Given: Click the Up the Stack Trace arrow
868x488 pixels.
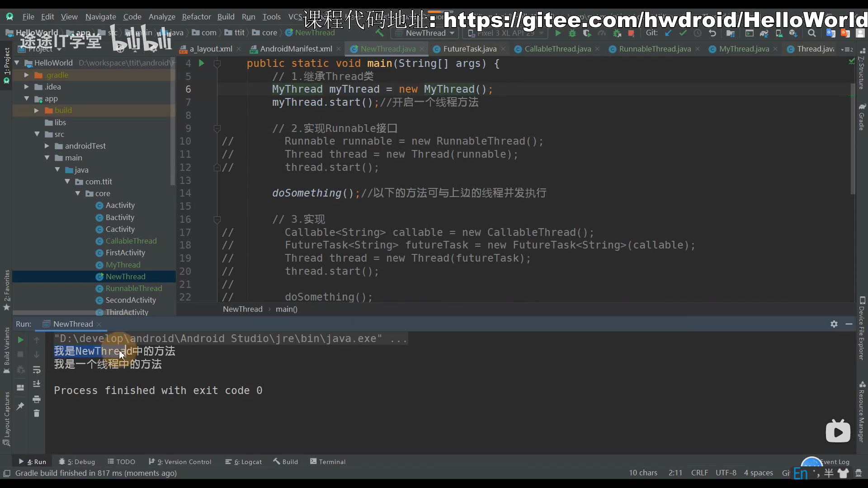Looking at the screenshot, I should tap(37, 340).
